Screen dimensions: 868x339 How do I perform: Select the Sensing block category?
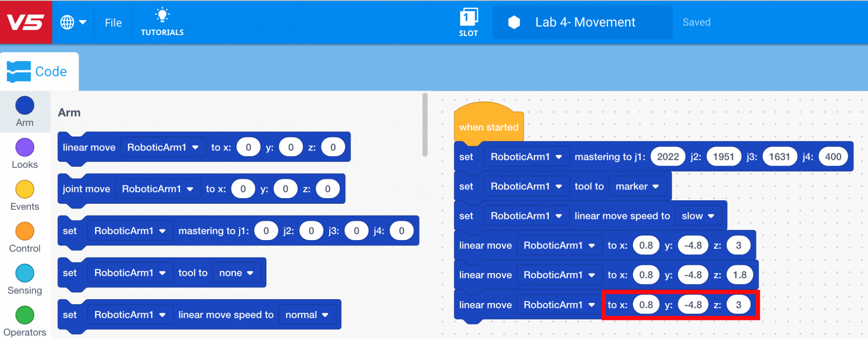[x=25, y=280]
